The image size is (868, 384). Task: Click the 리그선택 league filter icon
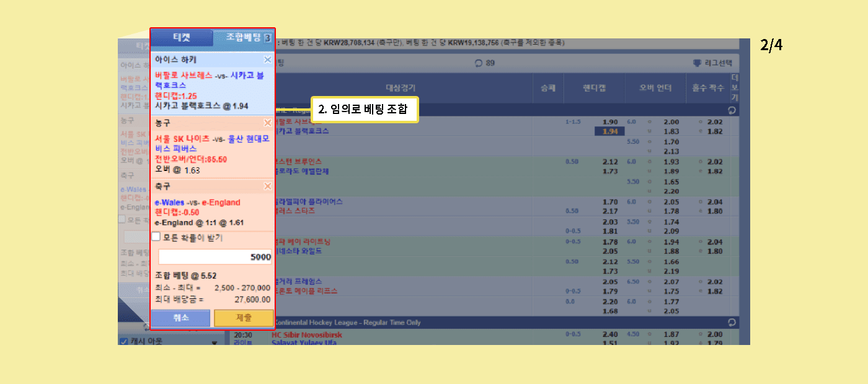697,63
